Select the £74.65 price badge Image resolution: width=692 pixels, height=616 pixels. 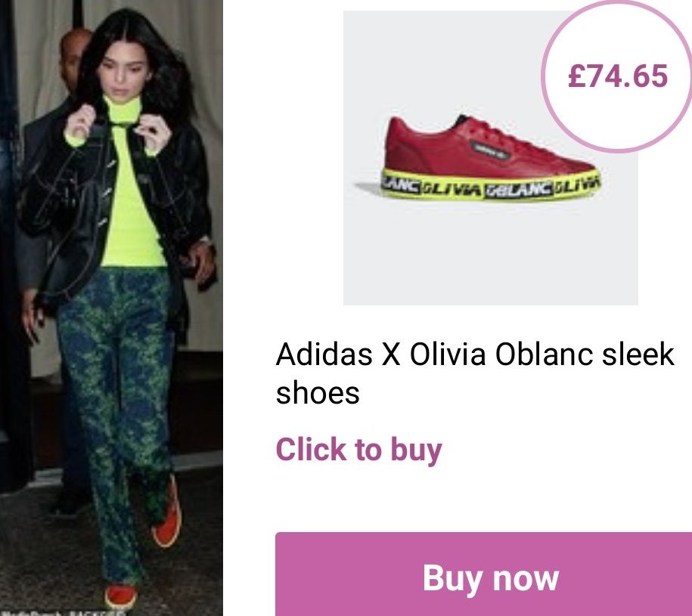617,76
